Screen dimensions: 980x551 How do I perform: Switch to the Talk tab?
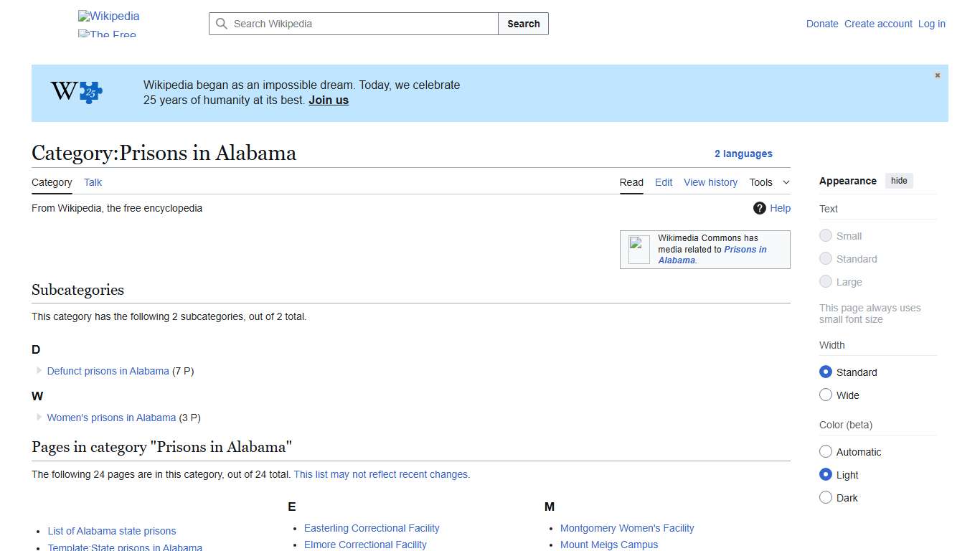click(x=93, y=182)
